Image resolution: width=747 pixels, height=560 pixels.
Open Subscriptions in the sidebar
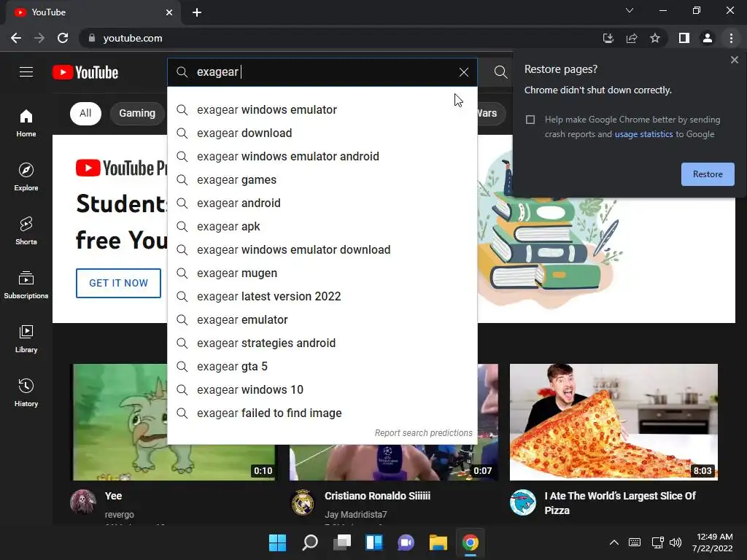point(26,285)
